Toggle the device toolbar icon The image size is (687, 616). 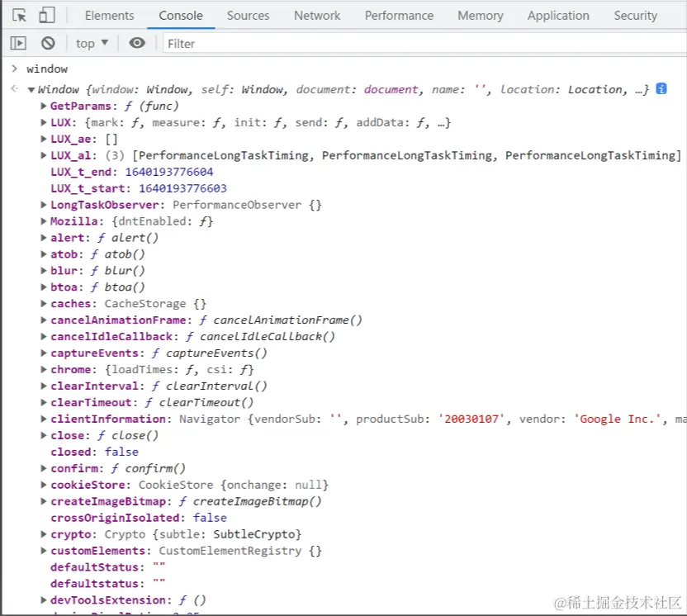(x=47, y=15)
